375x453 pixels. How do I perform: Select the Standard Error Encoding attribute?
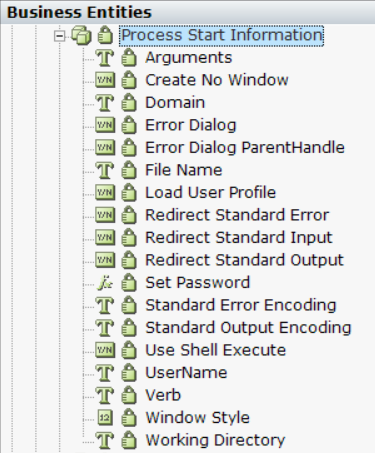click(x=241, y=305)
